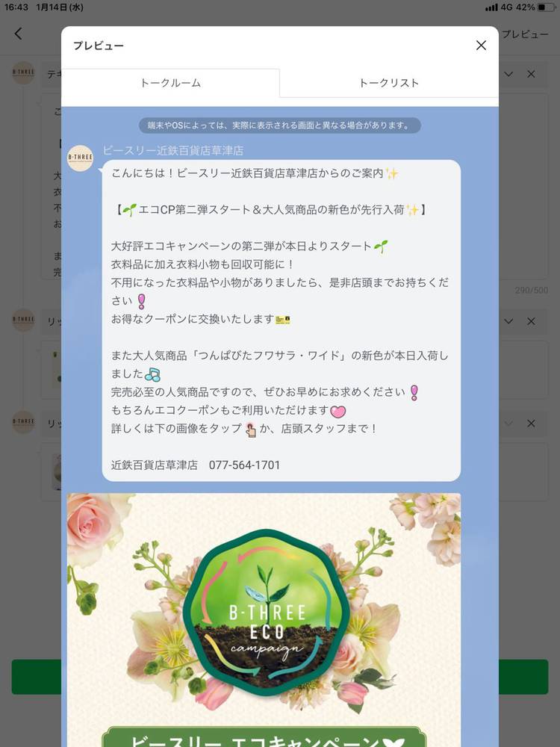Screen dimensions: 560x747
Task: Close the プレビュー dialog with the X
Action: (x=481, y=46)
